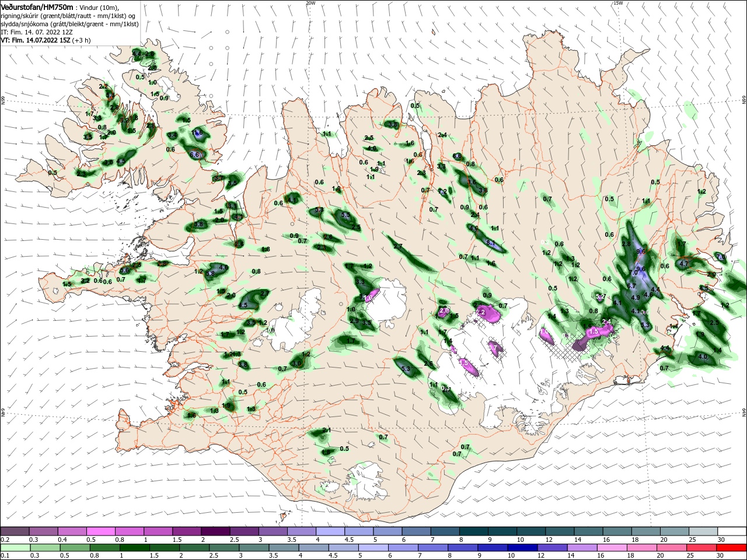Click the 'VT: Fim. 14.07.2022 15Z (+3 h)' valid time
The height and width of the screenshot is (560, 747).
[x=46, y=40]
